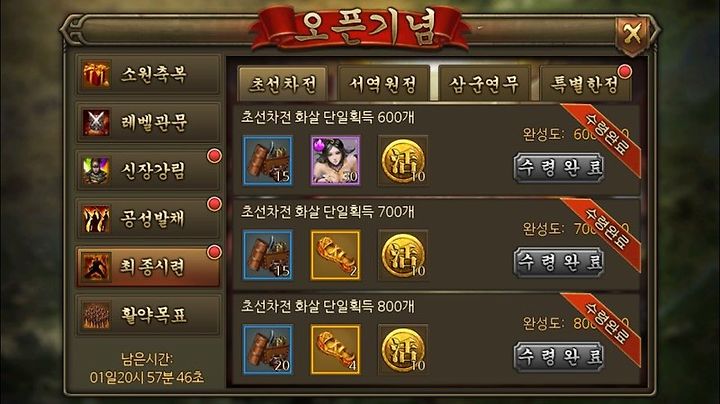Click the gold coin icon in 600개 row

pos(403,160)
